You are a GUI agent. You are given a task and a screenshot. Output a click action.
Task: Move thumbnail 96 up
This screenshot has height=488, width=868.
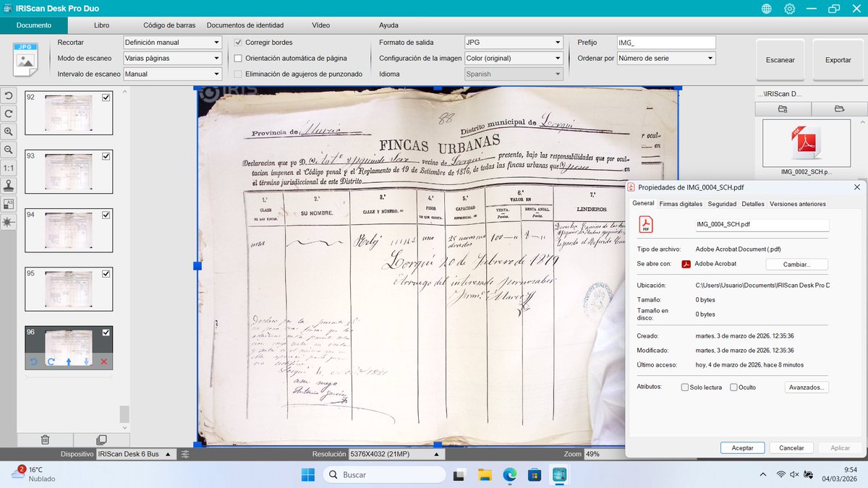(69, 361)
